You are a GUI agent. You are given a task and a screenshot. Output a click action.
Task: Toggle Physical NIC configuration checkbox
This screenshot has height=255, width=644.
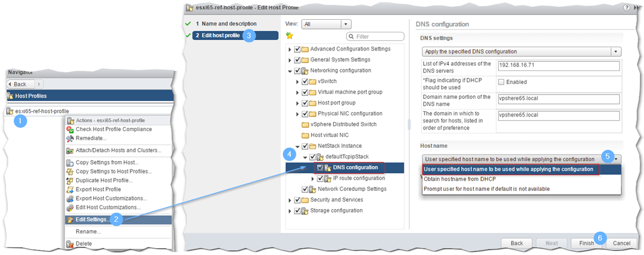click(305, 114)
